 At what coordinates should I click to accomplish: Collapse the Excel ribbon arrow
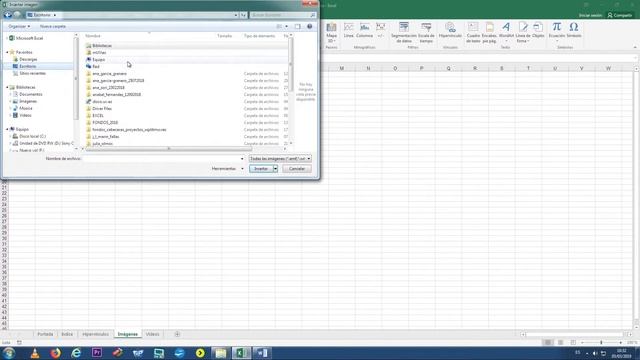(635, 48)
